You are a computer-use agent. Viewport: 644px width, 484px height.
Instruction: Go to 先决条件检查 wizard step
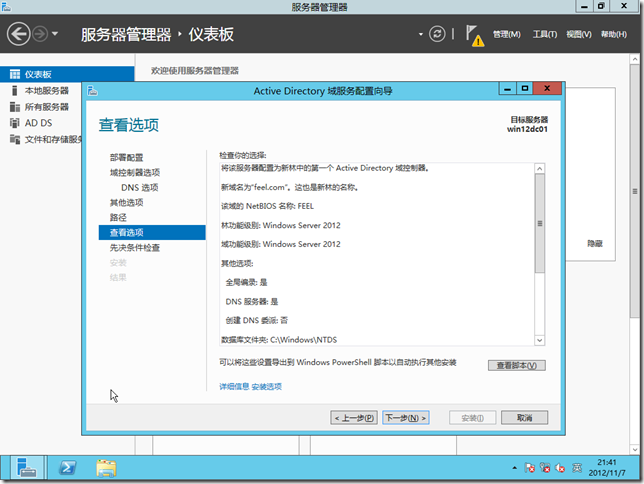point(135,248)
